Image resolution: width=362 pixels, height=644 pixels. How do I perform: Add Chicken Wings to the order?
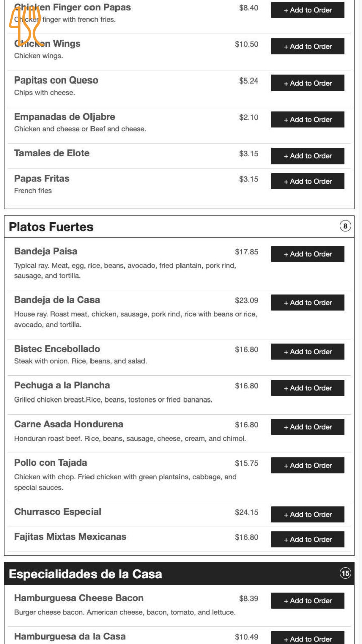click(308, 46)
